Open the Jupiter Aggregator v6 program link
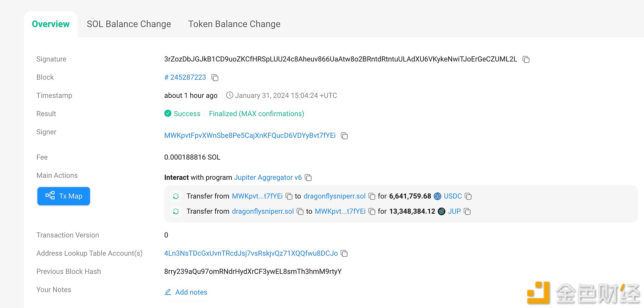Image resolution: width=644 pixels, height=308 pixels. [268, 178]
